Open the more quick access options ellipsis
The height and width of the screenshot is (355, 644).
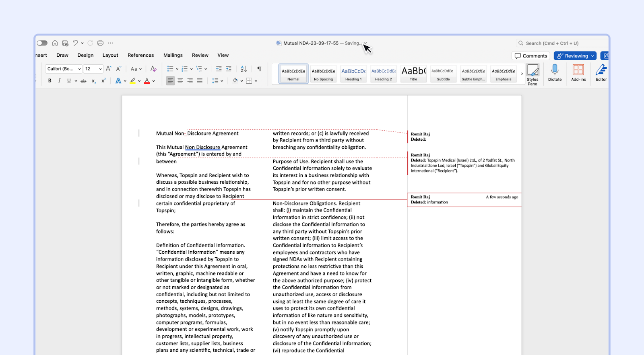111,43
